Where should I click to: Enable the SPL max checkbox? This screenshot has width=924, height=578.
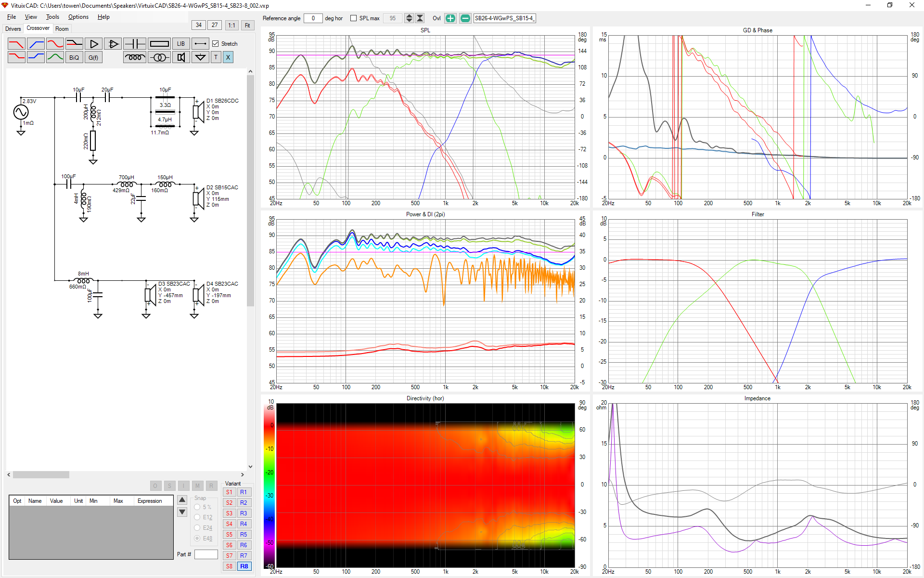(x=354, y=18)
